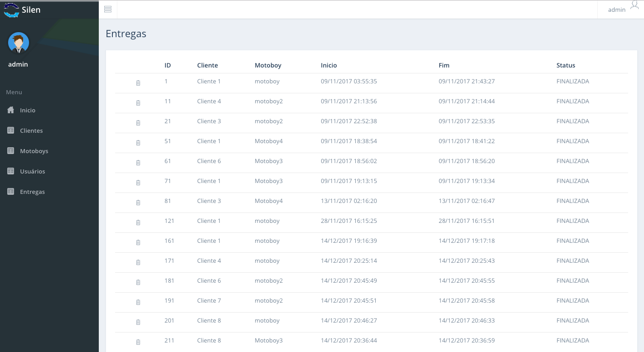This screenshot has width=644, height=352.
Task: Click the Status column header
Action: pos(566,65)
